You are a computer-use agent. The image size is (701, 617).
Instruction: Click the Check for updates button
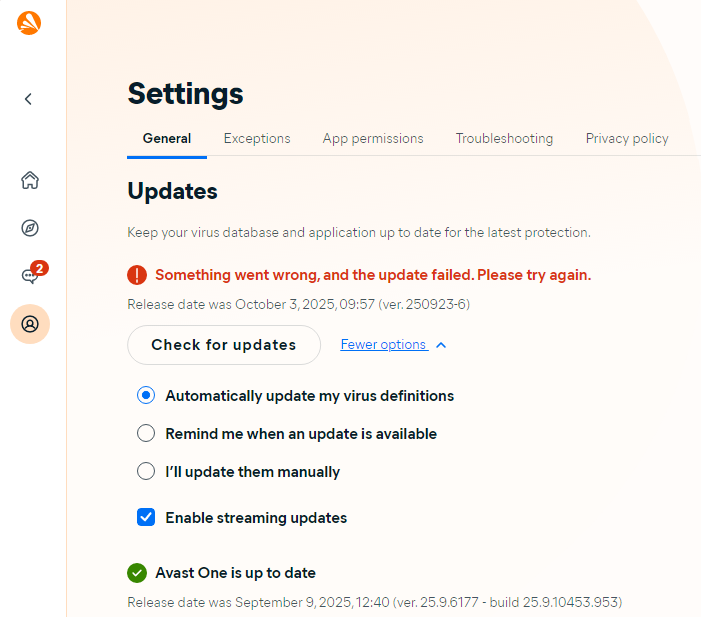pos(224,345)
